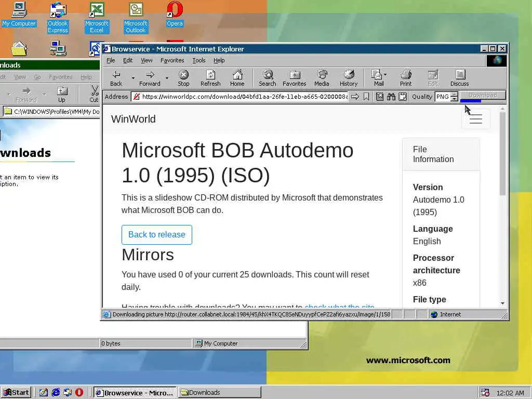The height and width of the screenshot is (399, 532).
Task: Switch to Downloads taskbar button
Action: point(220,393)
